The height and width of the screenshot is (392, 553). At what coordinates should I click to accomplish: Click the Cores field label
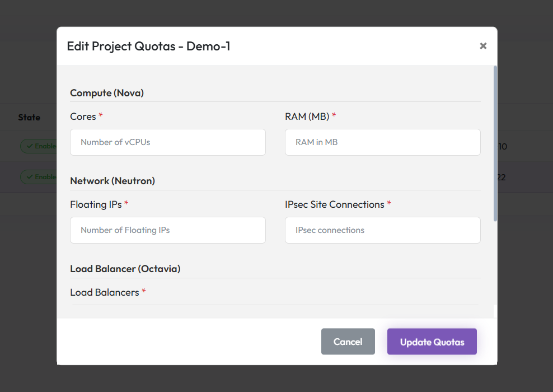[83, 116]
